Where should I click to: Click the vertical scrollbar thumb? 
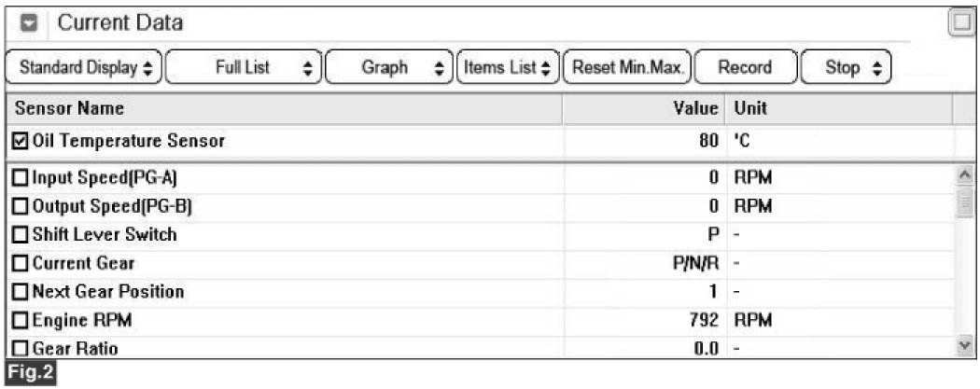coord(966,202)
